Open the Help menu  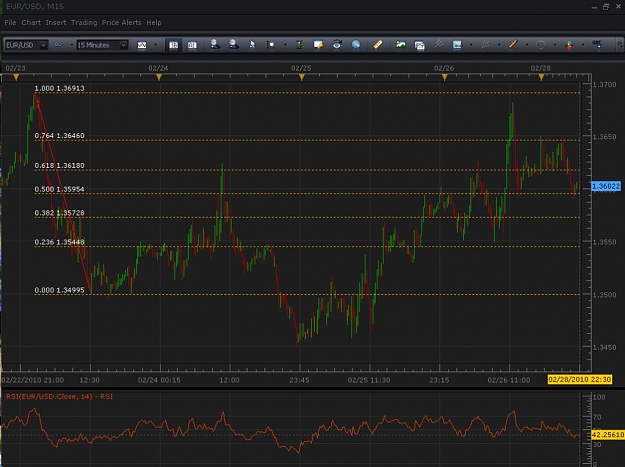coord(154,23)
